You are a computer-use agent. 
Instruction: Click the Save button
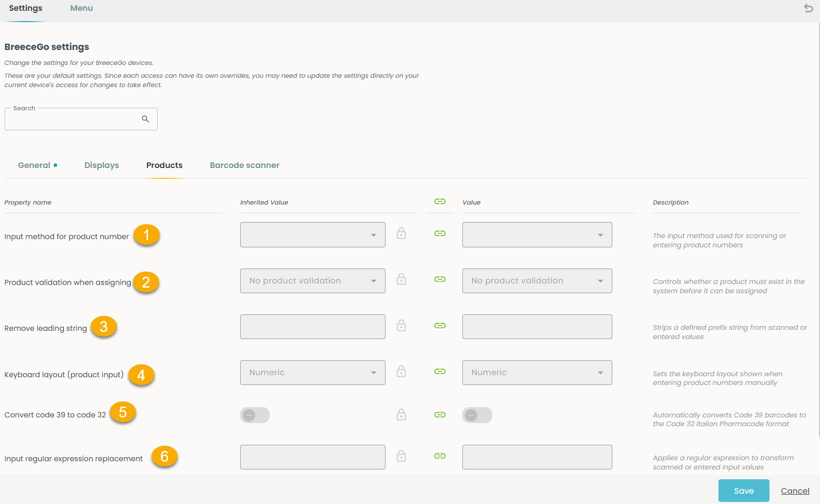pos(744,491)
